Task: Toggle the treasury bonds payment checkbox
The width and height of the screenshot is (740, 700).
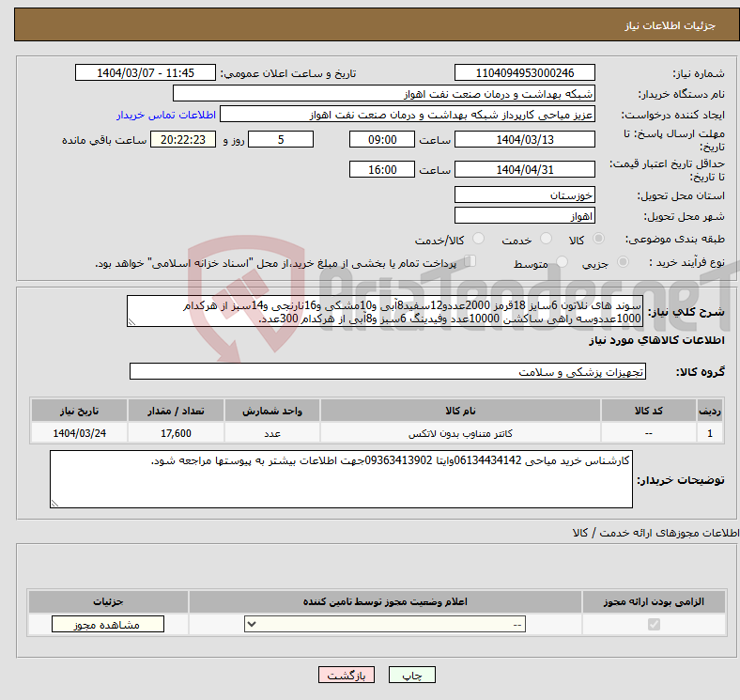Action: 470,262
